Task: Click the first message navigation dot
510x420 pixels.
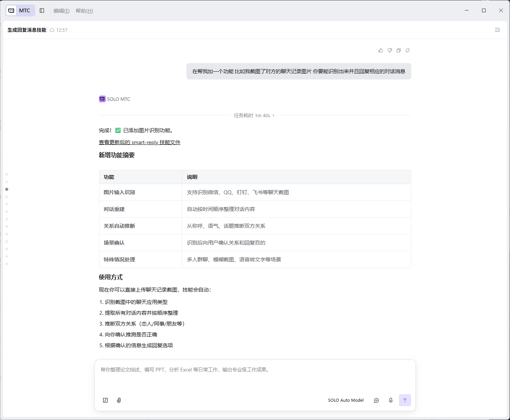Action: [x=7, y=174]
